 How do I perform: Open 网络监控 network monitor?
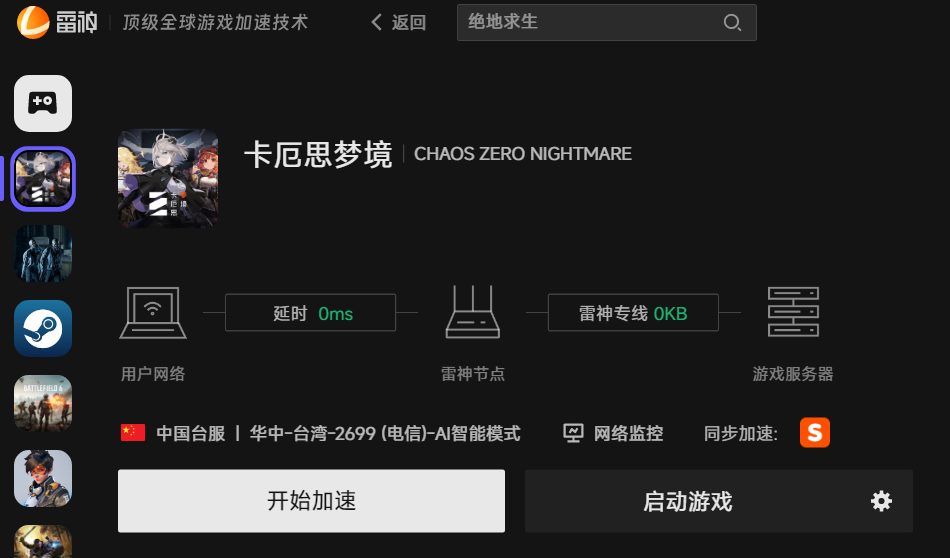(613, 433)
